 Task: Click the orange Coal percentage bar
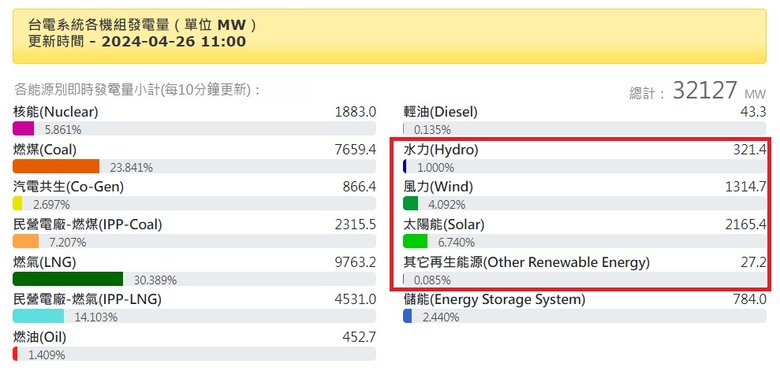[56, 167]
